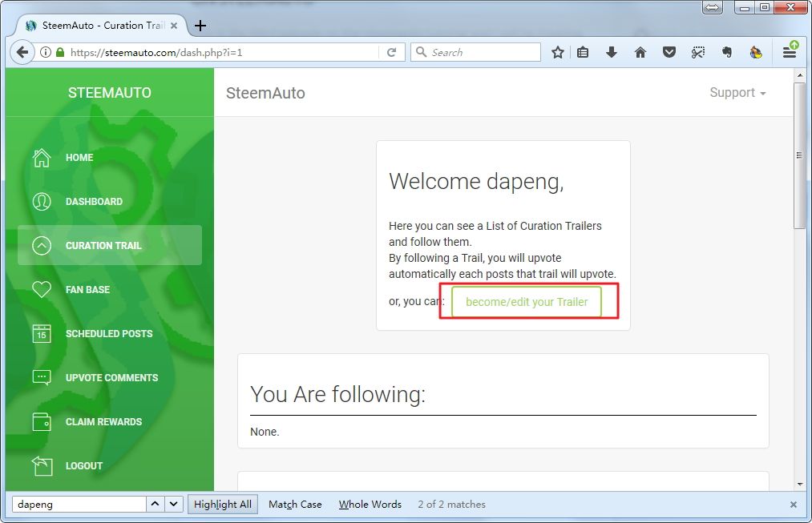Toggle Match Case search option
The height and width of the screenshot is (523, 812).
tap(295, 504)
